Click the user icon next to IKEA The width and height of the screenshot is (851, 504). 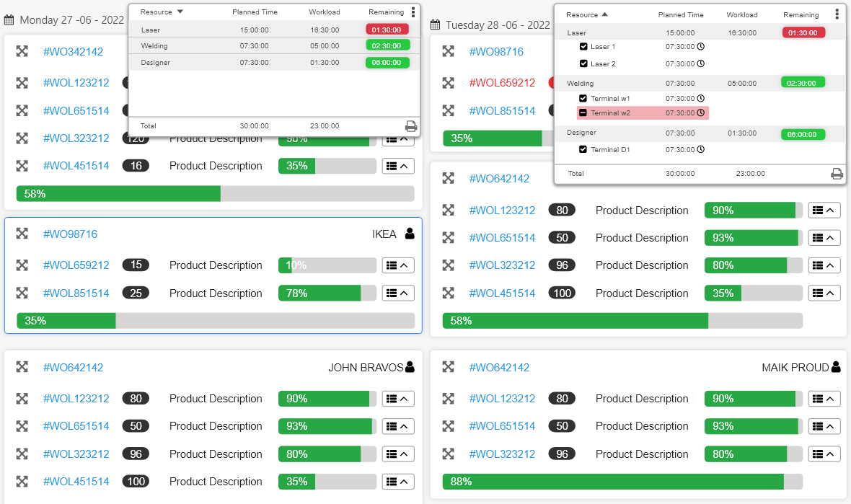410,234
